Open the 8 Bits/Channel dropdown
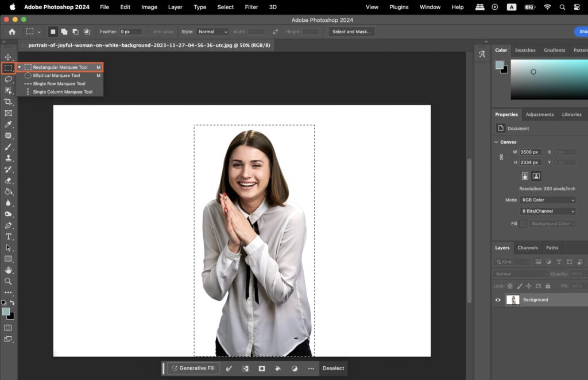Screen dimensions: 588x380 pyautogui.click(x=547, y=211)
